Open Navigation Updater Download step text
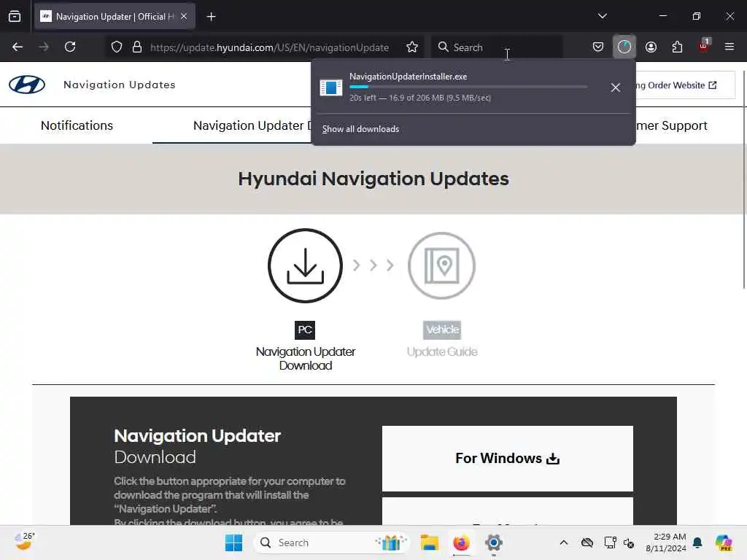 306,358
